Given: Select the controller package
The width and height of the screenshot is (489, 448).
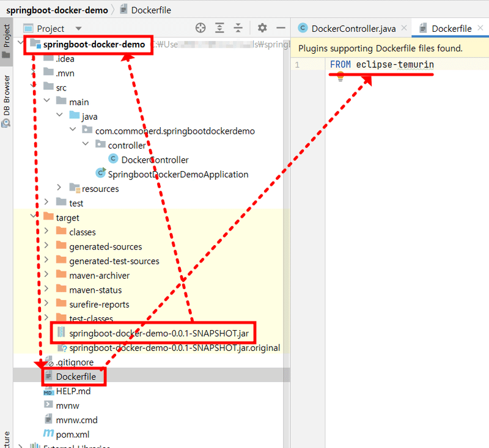Looking at the screenshot, I should (127, 145).
